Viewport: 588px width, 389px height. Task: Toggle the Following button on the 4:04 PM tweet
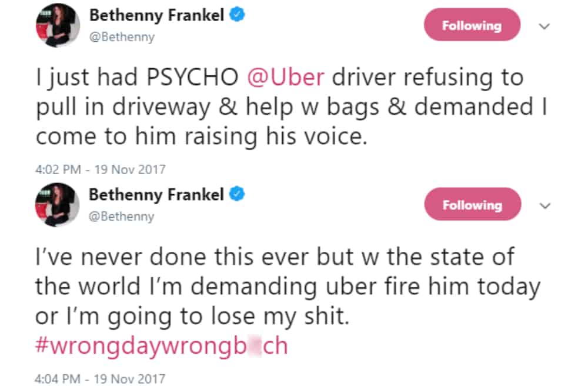(x=472, y=205)
